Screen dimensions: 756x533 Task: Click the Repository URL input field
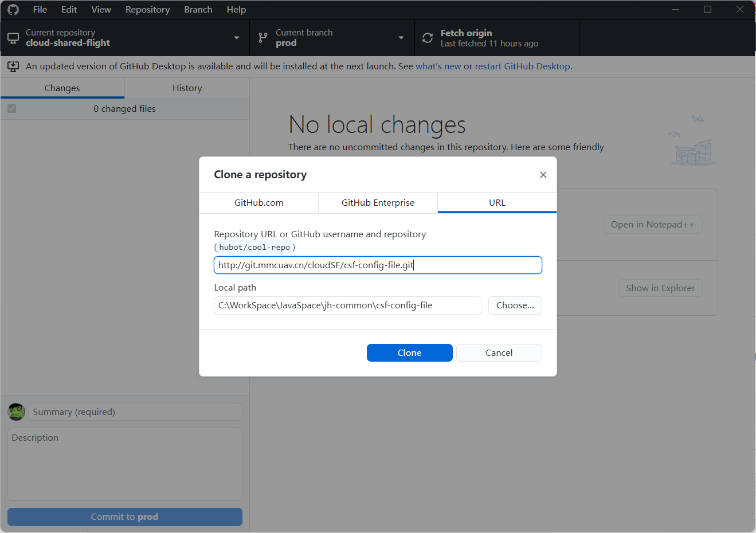(378, 265)
